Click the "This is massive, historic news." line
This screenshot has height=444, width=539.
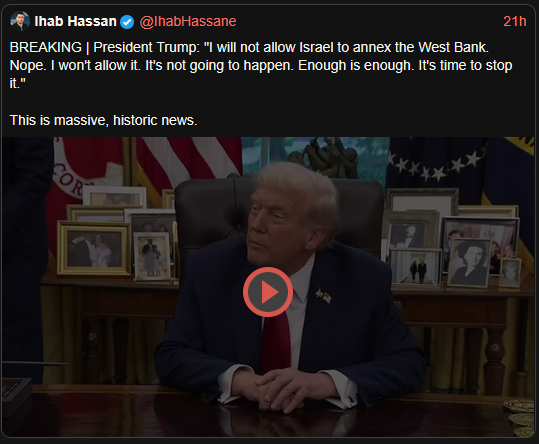pyautogui.click(x=103, y=120)
